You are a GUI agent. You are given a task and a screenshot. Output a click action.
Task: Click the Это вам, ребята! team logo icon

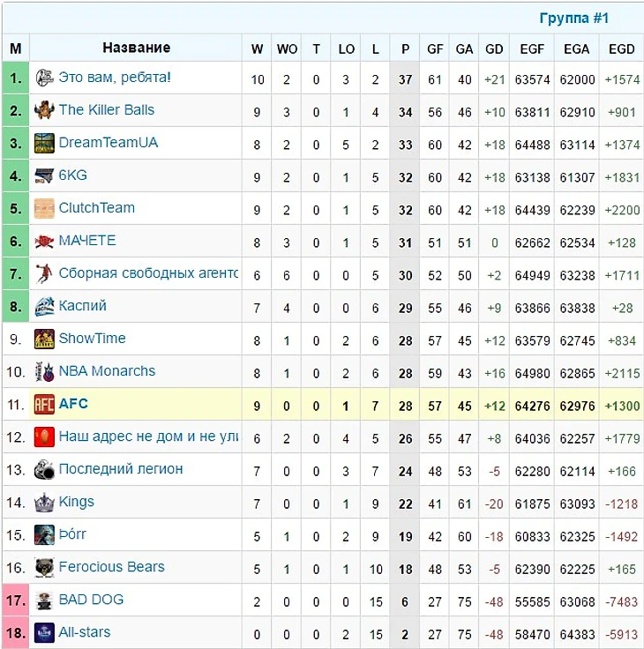pyautogui.click(x=44, y=78)
